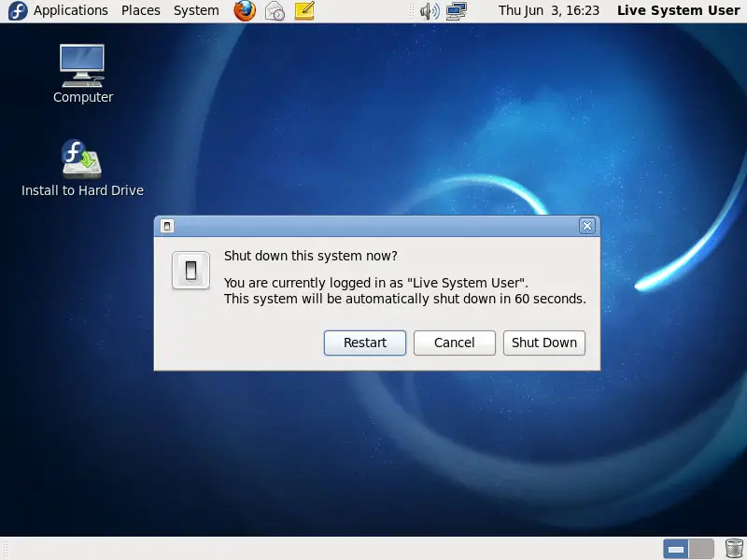The image size is (747, 560).
Task: Select the Computer desktop icon
Action: (x=83, y=74)
